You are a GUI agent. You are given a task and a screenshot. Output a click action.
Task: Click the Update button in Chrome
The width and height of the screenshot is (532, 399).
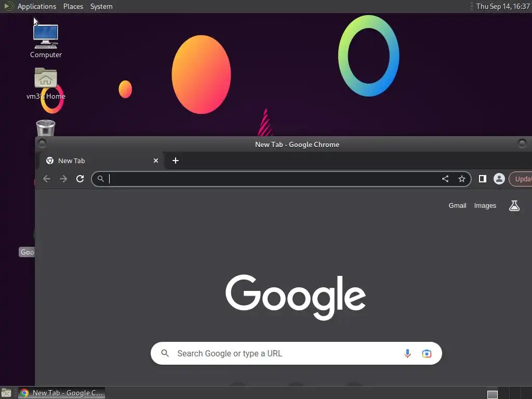(x=521, y=179)
